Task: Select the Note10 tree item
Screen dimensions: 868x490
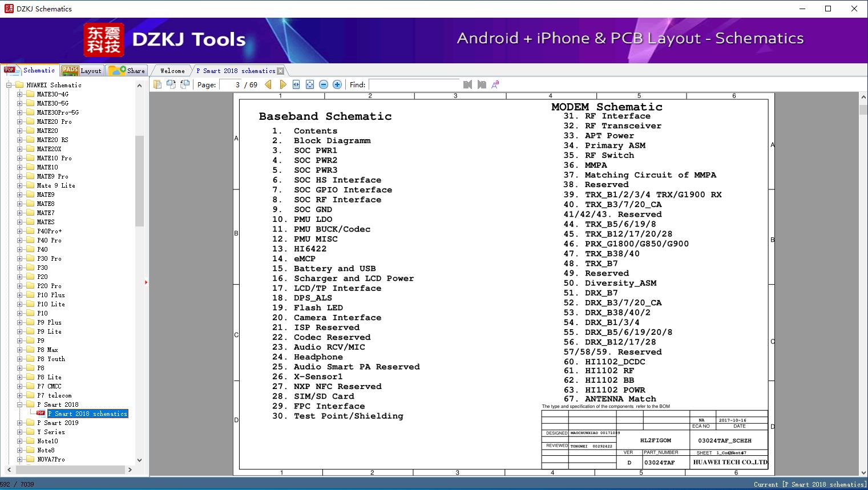Action: point(47,441)
